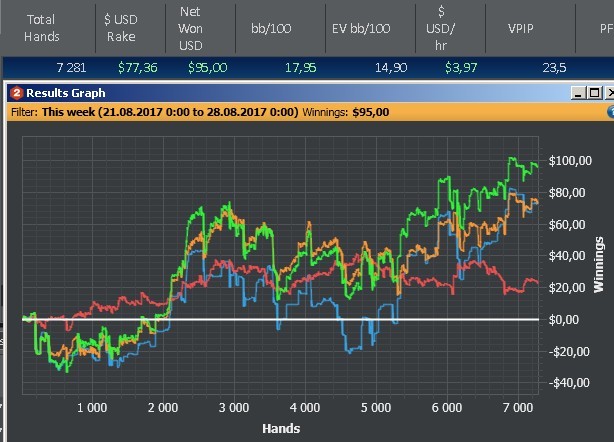This screenshot has height=442, width=614.
Task: Select the $3,97 USD/hr cell
Action: [x=461, y=68]
